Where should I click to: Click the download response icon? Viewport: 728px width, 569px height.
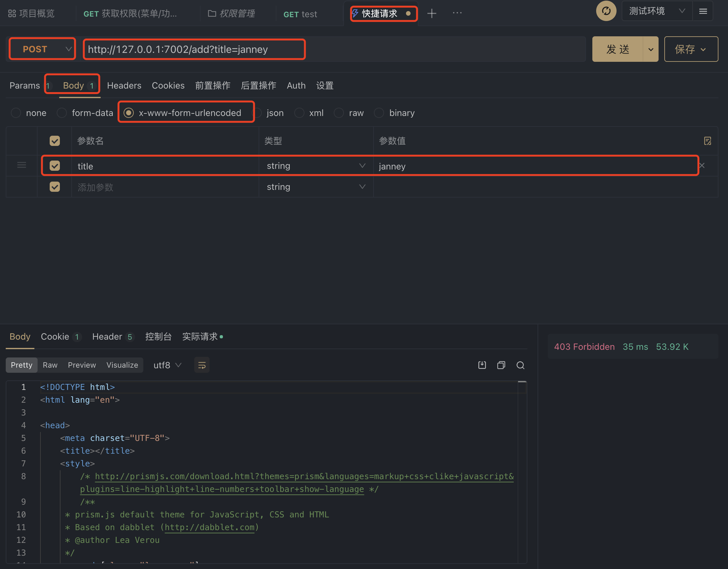482,365
